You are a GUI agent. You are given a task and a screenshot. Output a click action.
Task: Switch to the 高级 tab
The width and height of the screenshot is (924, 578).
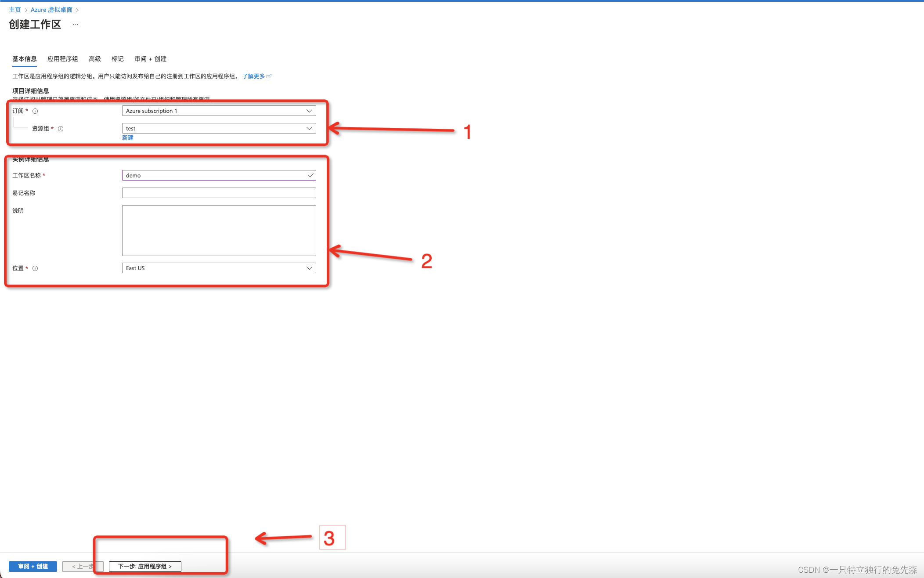[x=94, y=59]
